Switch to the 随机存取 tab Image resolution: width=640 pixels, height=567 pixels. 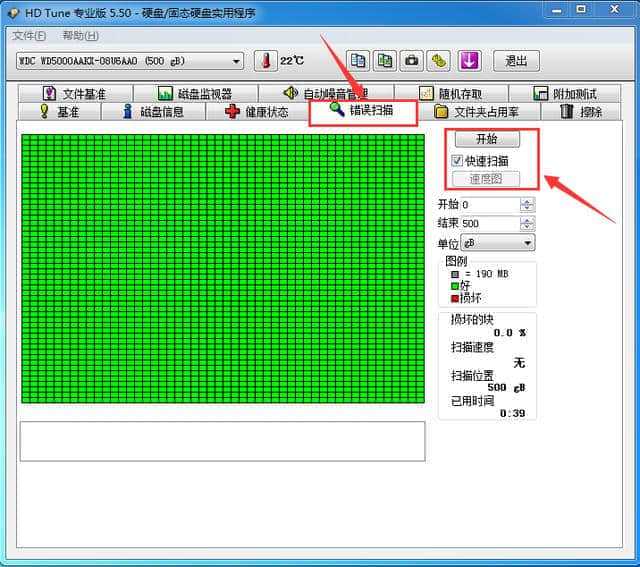pyautogui.click(x=451, y=94)
